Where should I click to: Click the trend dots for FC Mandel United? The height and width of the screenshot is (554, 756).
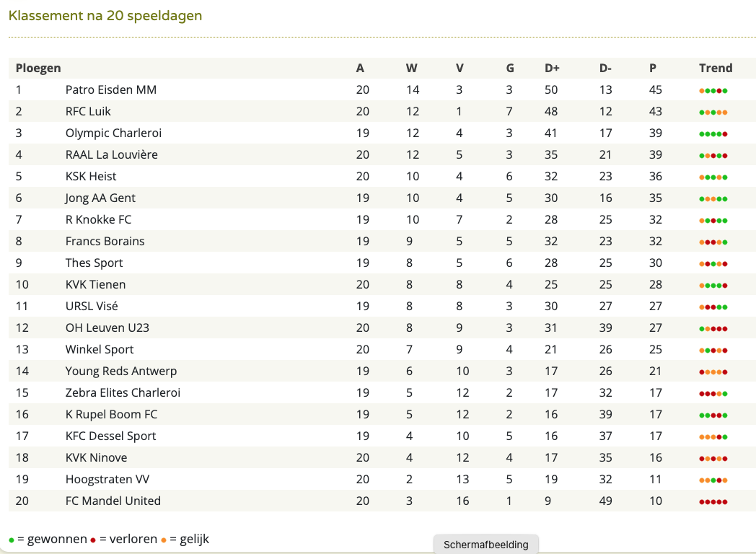pos(713,502)
